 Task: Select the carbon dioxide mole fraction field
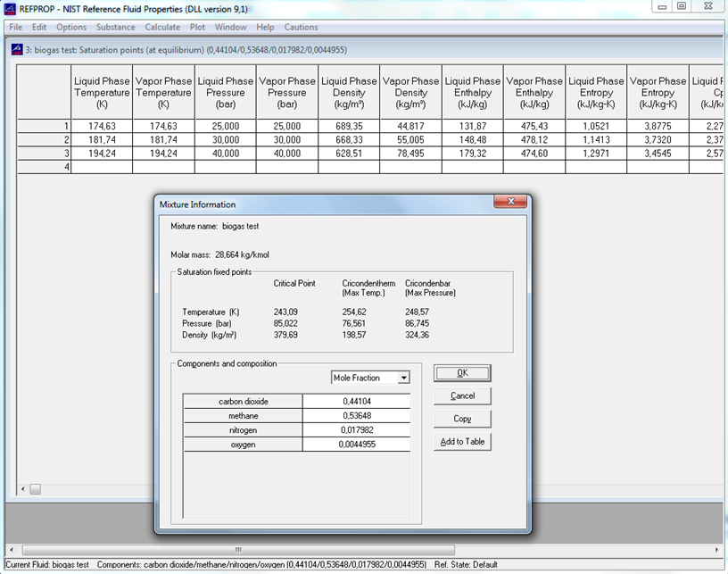[x=357, y=401]
